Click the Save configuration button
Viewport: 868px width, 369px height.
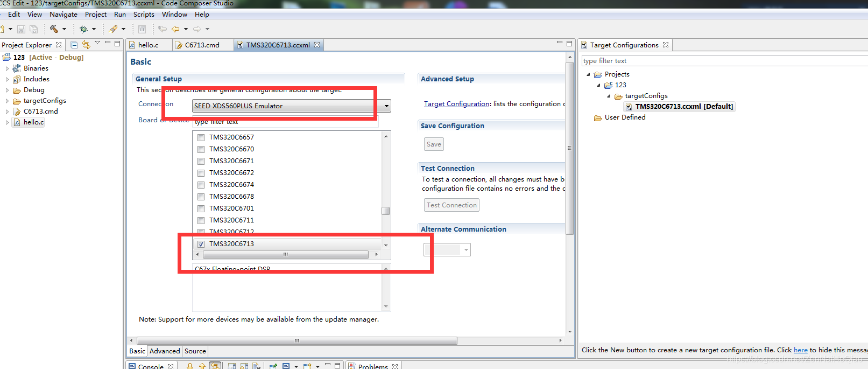pyautogui.click(x=434, y=144)
